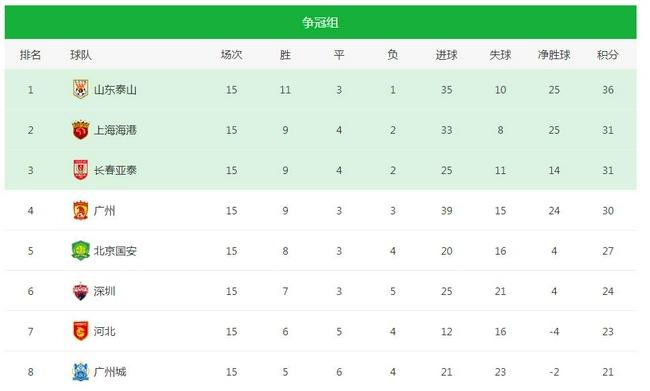Click the 进球 column header

pos(446,55)
